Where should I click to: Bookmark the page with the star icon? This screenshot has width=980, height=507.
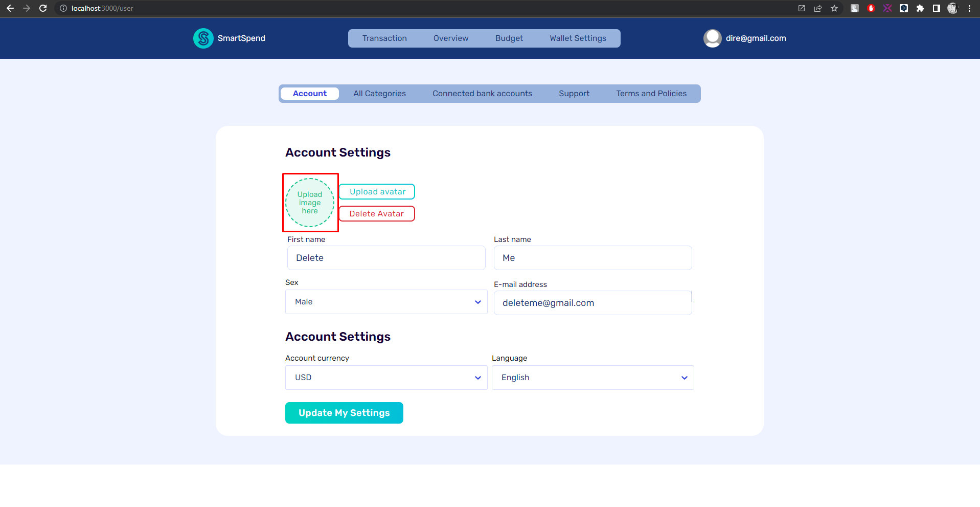click(x=835, y=8)
